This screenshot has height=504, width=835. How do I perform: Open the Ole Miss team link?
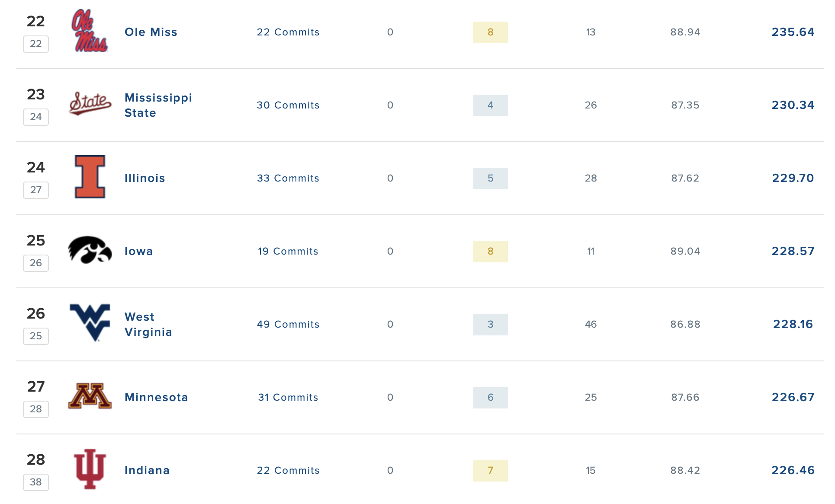coord(151,32)
